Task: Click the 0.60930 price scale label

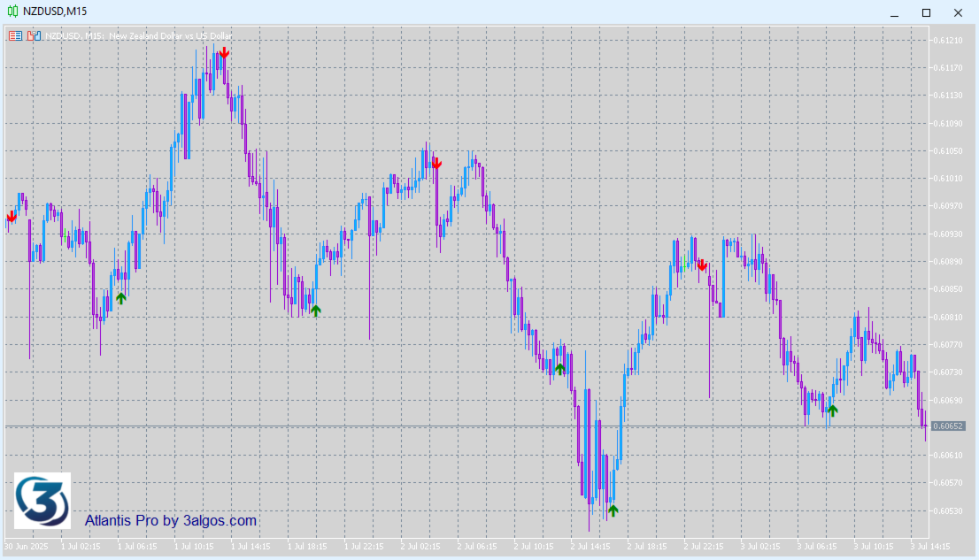Action: (948, 234)
